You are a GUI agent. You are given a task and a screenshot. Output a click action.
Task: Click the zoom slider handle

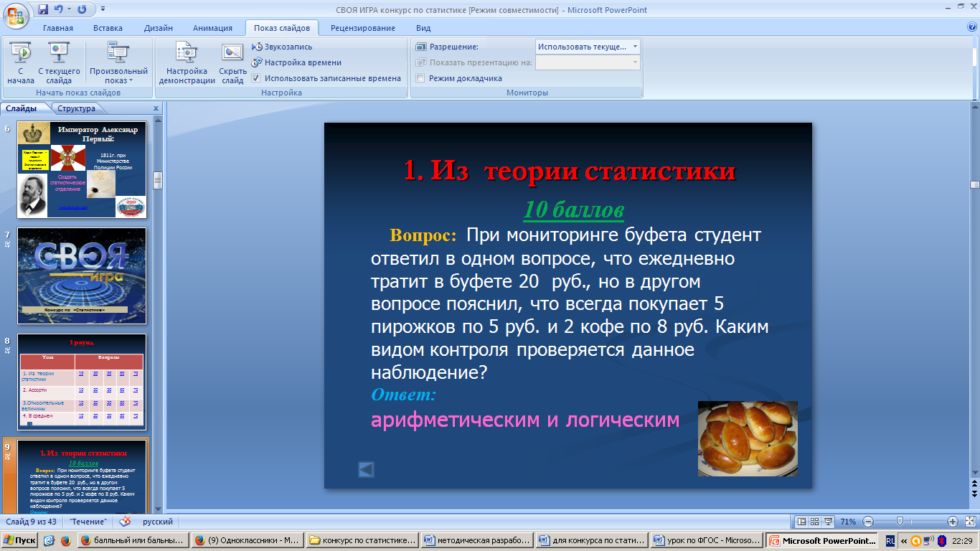898,522
